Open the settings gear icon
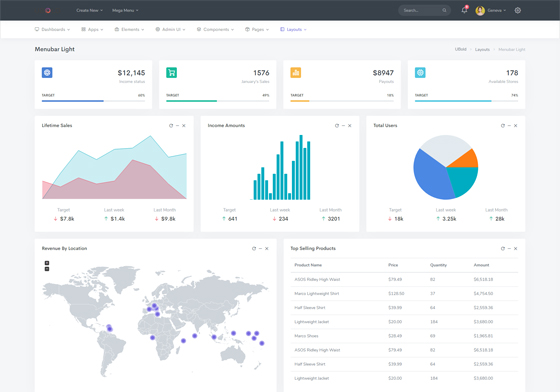Screen dimensions: 560x392 pos(518,10)
